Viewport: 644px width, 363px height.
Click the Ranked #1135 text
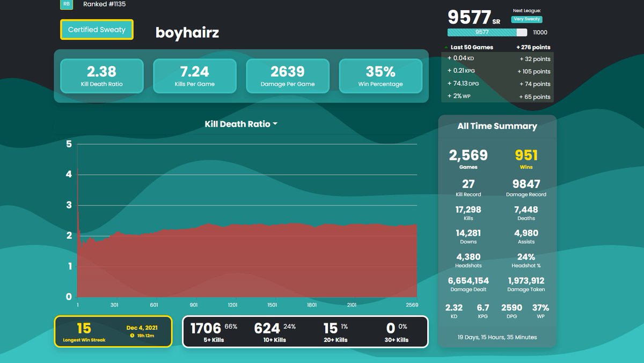coord(105,4)
